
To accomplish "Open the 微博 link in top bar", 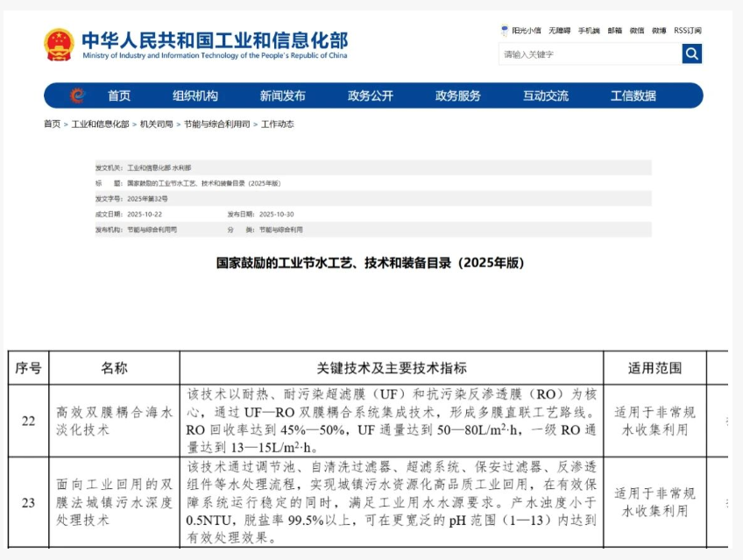I will 659,31.
